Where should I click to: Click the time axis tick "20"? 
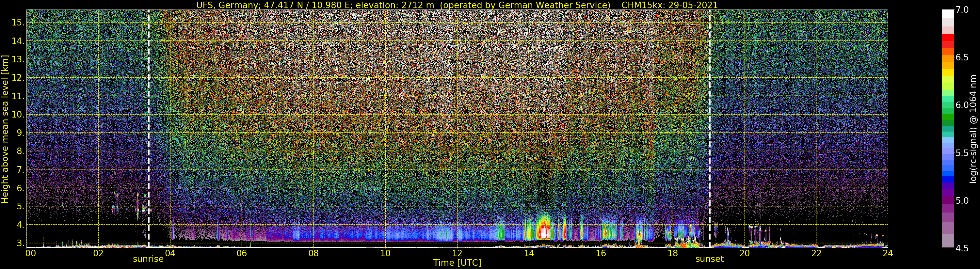(x=744, y=253)
